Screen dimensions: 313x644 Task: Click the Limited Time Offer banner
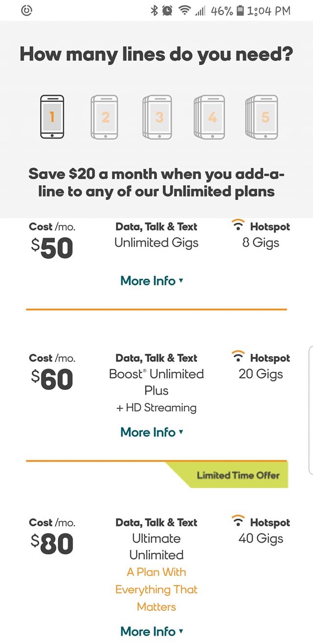[x=238, y=475]
